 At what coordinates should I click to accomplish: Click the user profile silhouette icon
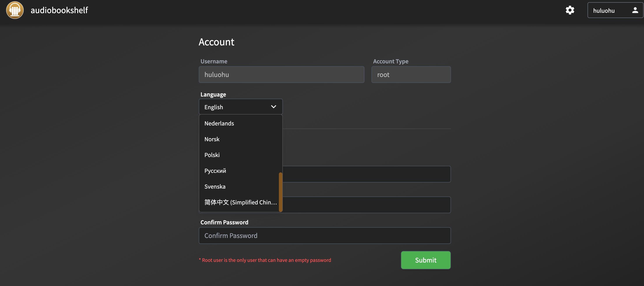click(x=635, y=10)
